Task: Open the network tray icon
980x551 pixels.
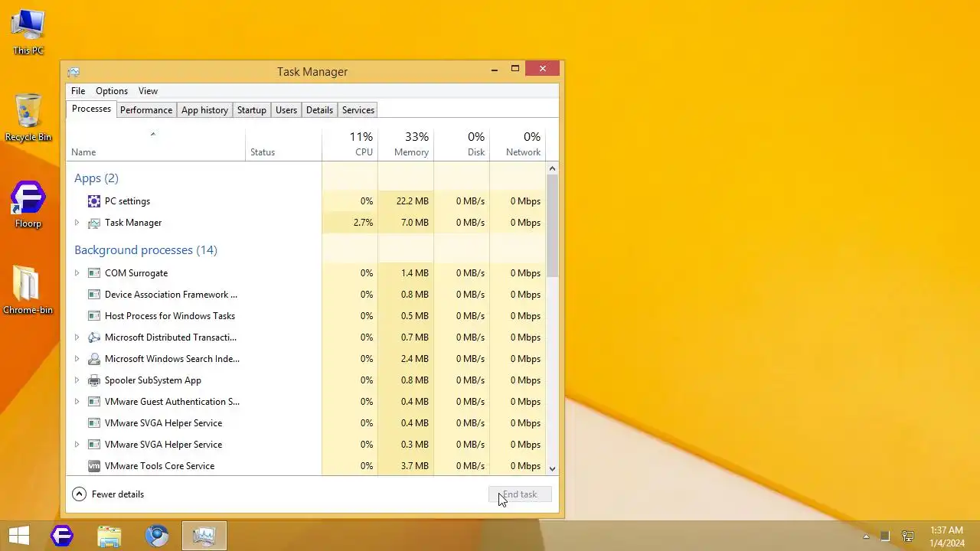Action: pyautogui.click(x=908, y=536)
